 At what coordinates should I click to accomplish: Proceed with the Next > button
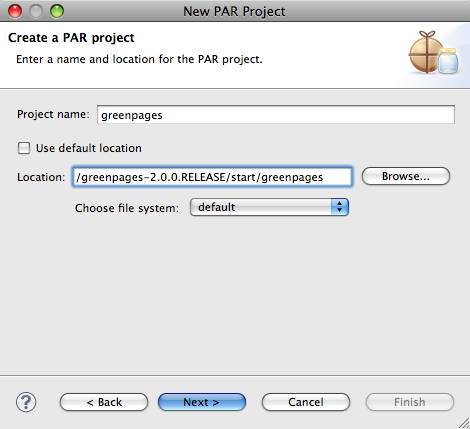(202, 402)
